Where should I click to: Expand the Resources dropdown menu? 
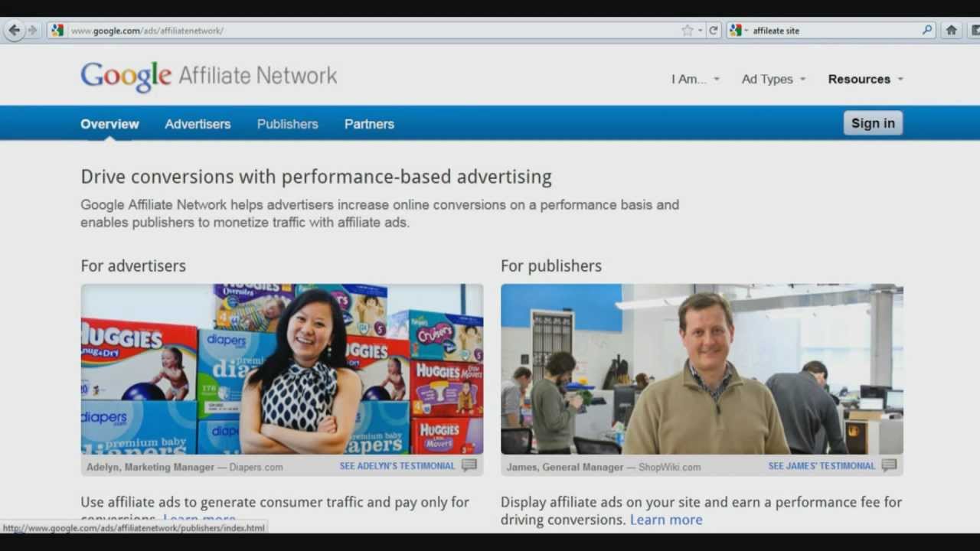[x=865, y=79]
